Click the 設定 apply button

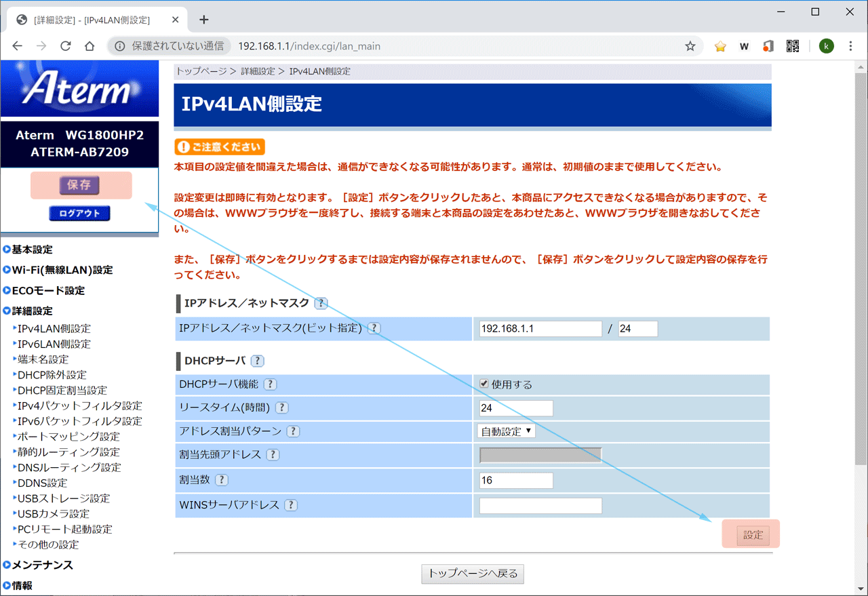753,535
